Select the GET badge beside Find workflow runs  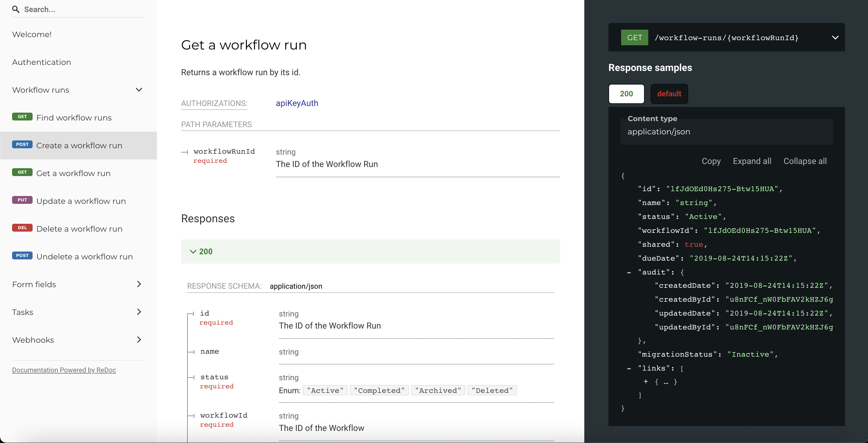[22, 116]
